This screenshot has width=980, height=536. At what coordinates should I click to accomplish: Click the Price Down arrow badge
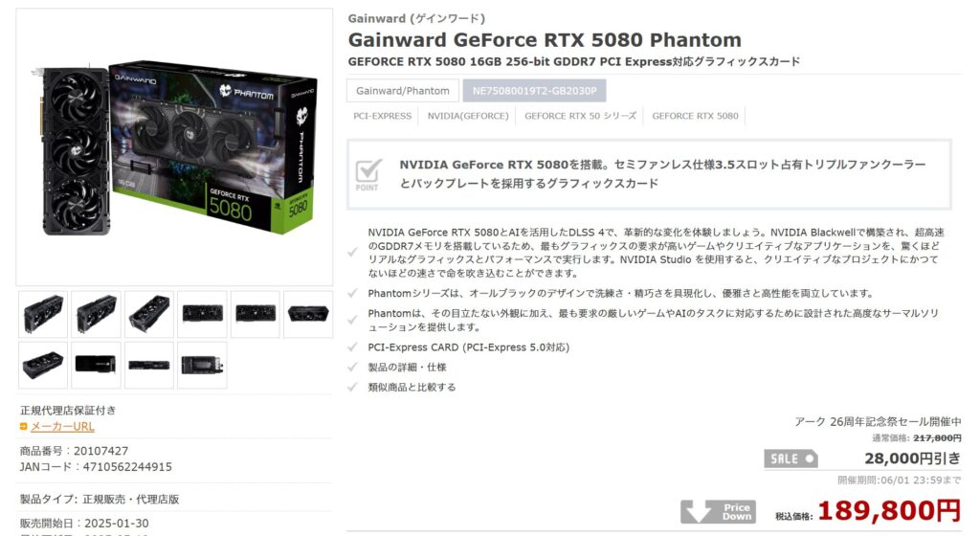pos(718,511)
